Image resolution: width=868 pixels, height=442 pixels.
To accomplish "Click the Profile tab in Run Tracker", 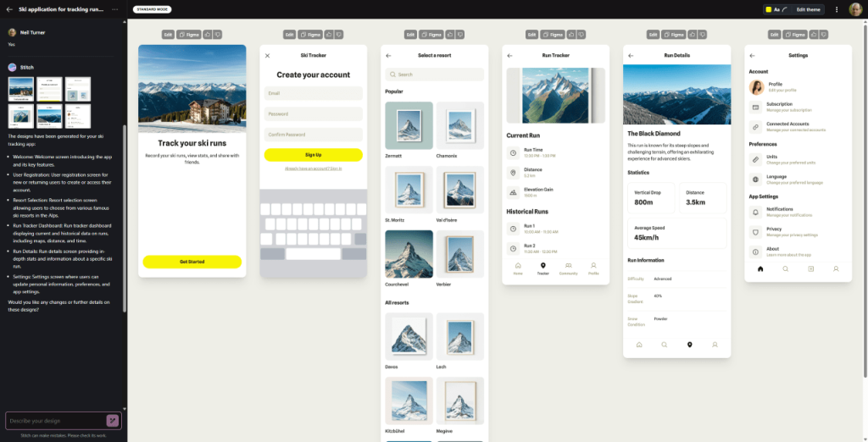I will [x=593, y=269].
